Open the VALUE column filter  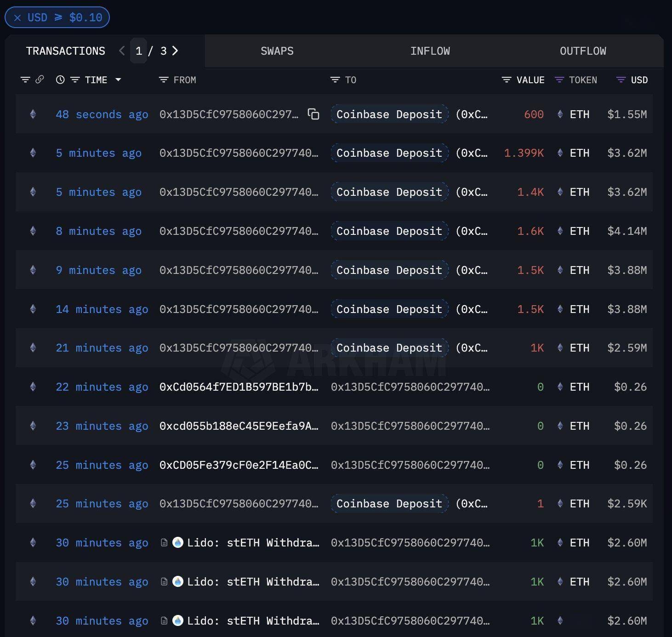click(x=507, y=80)
